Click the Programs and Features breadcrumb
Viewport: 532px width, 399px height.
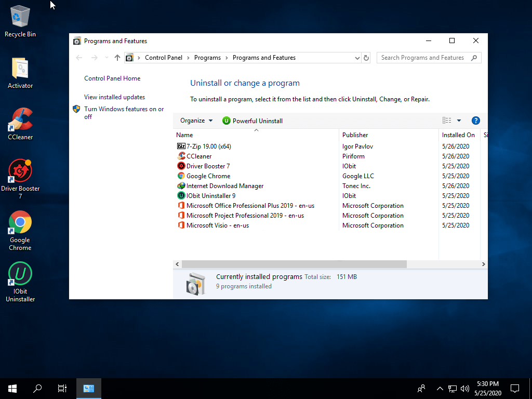264,58
